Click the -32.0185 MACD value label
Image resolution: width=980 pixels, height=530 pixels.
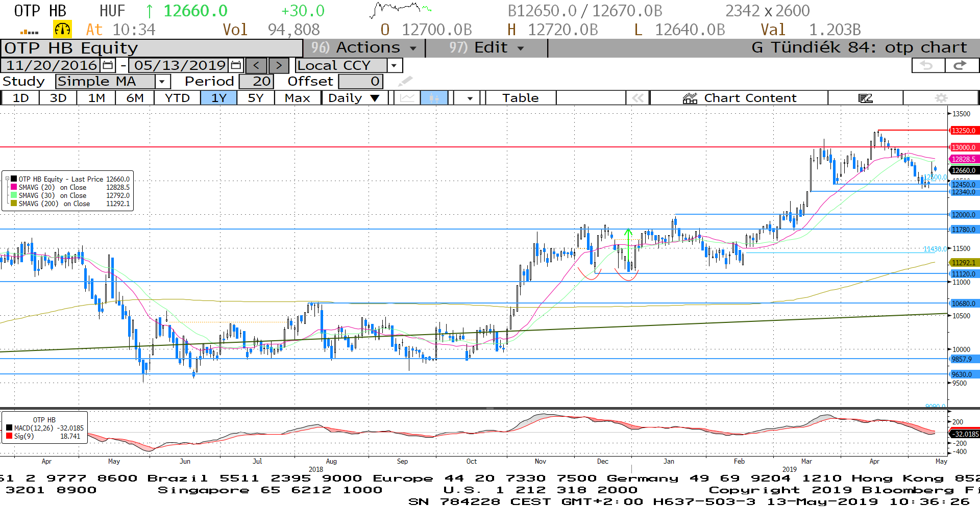pos(965,434)
